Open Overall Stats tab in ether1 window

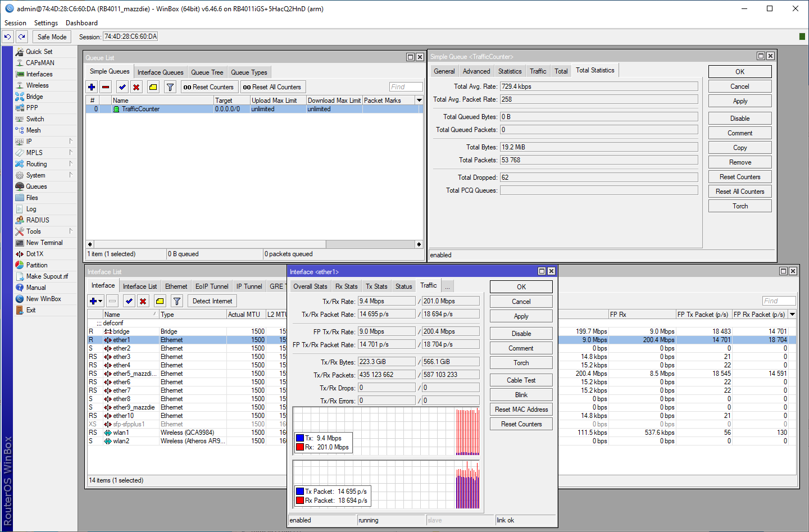pos(310,287)
